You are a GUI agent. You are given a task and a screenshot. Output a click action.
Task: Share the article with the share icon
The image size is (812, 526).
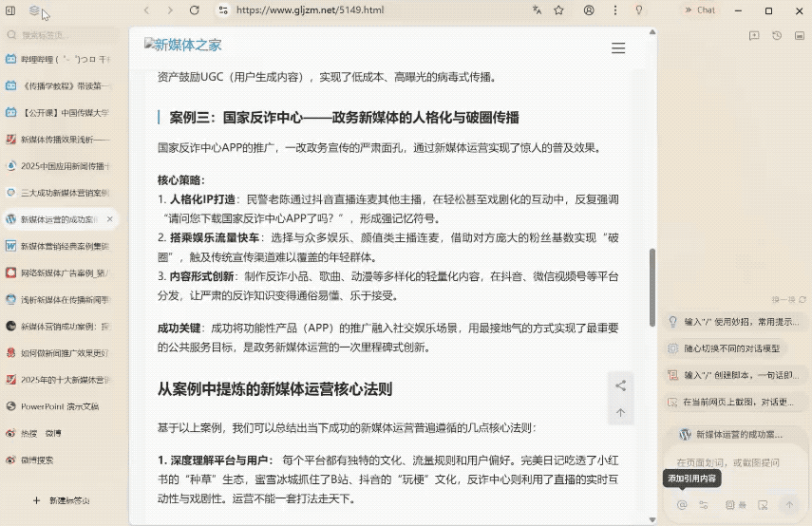coord(620,385)
